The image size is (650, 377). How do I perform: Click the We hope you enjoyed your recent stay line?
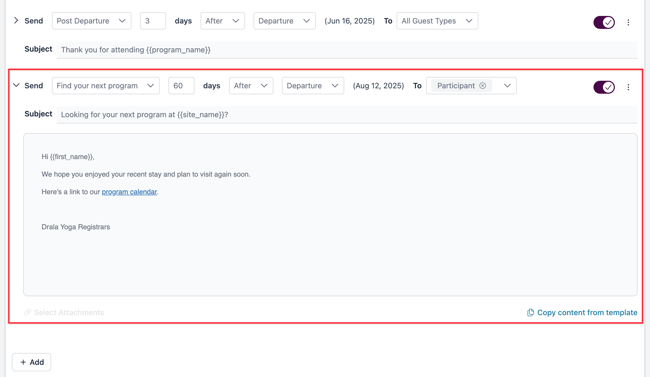click(x=146, y=174)
